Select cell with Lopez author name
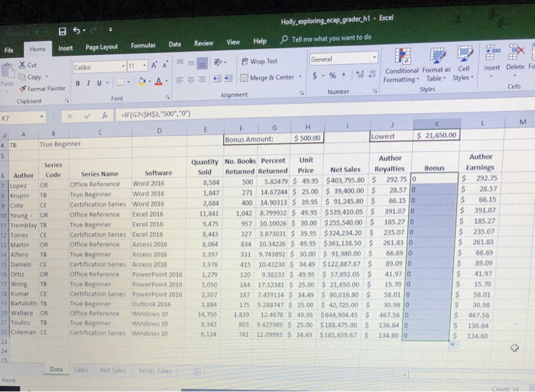This screenshot has width=535, height=392. click(x=24, y=186)
